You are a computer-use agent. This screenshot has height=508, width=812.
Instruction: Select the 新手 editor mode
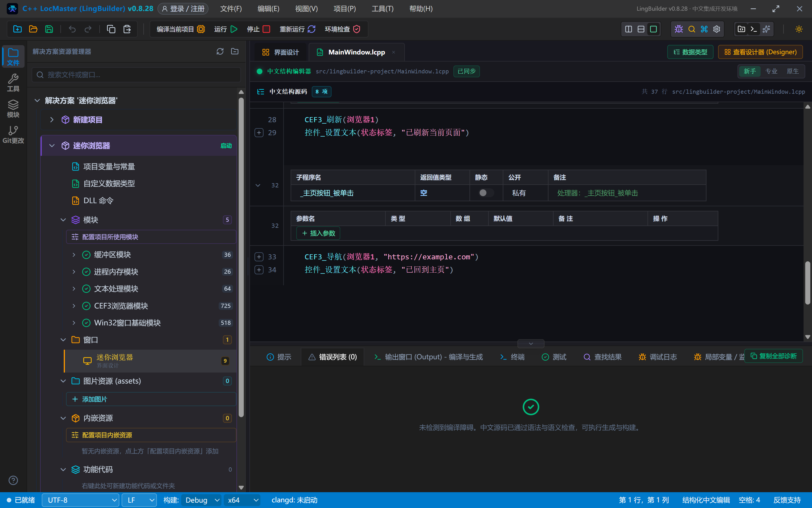click(750, 71)
